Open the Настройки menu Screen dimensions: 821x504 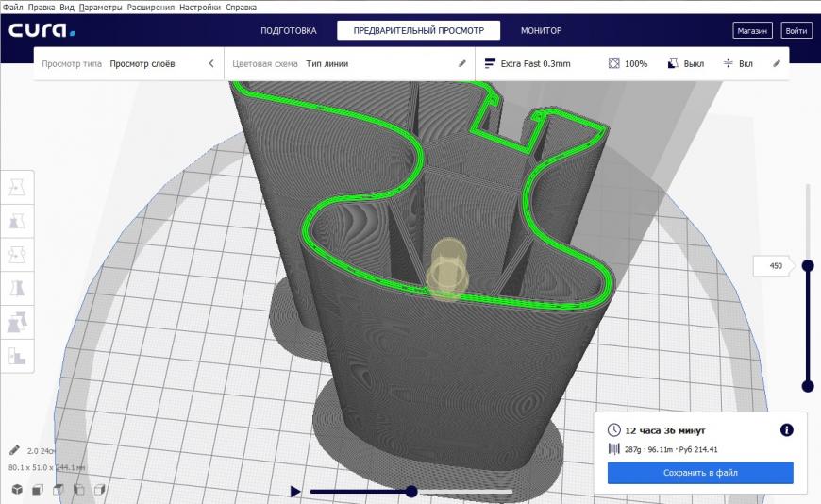199,8
